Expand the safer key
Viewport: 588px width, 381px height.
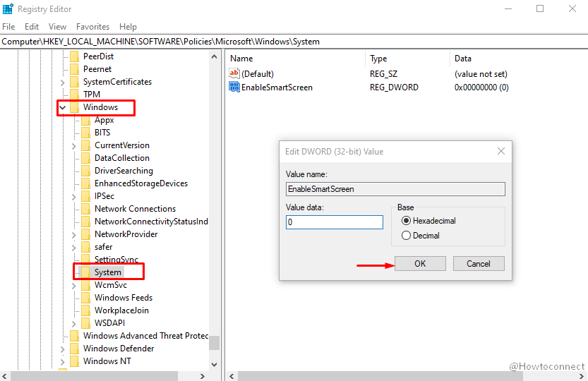74,247
